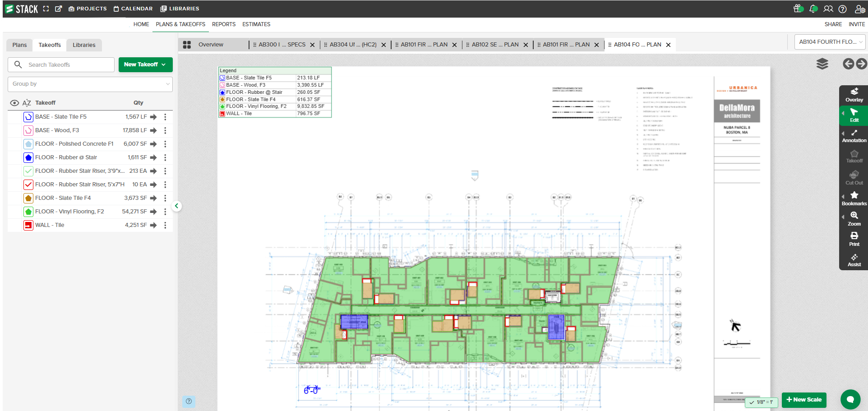Click the New Takeoff button

coord(145,65)
